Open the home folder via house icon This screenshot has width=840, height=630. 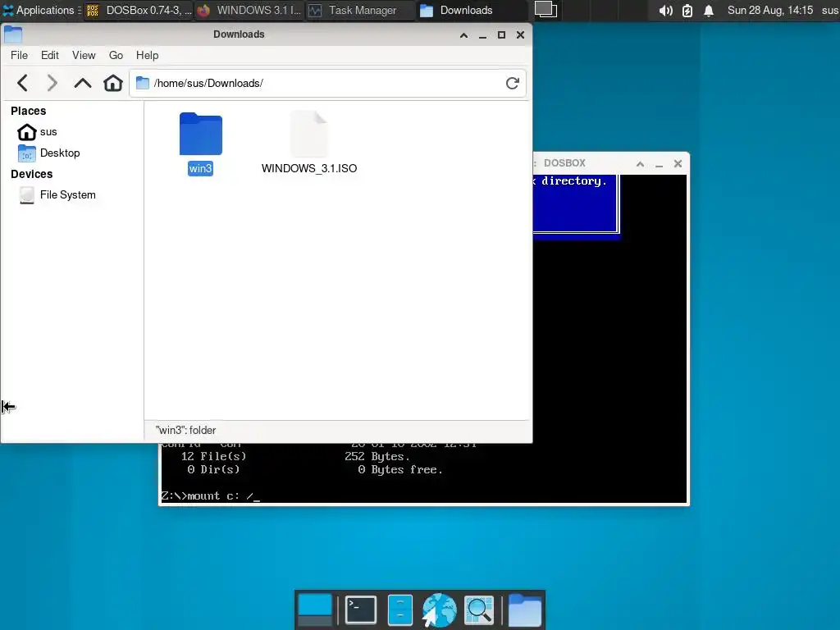point(113,83)
